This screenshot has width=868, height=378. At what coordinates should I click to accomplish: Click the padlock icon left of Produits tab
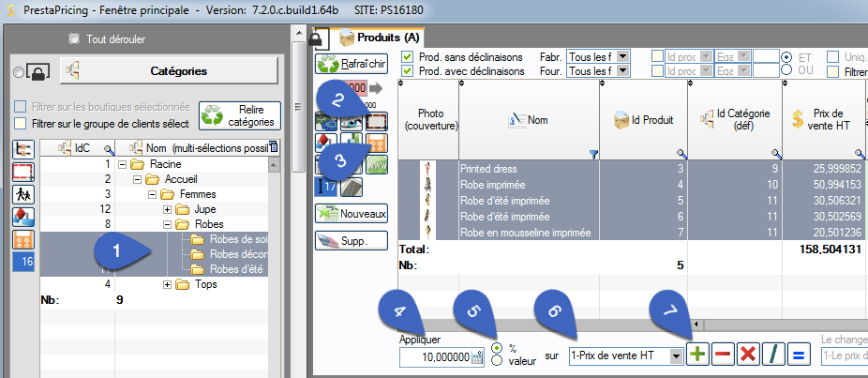[316, 38]
